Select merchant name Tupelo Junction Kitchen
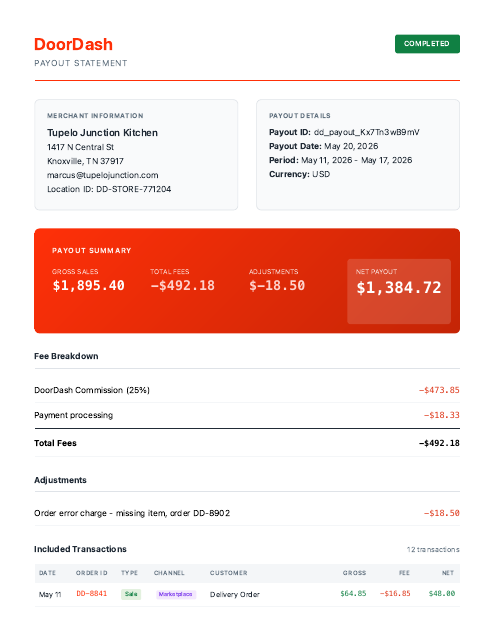This screenshot has width=495, height=640. [x=102, y=133]
